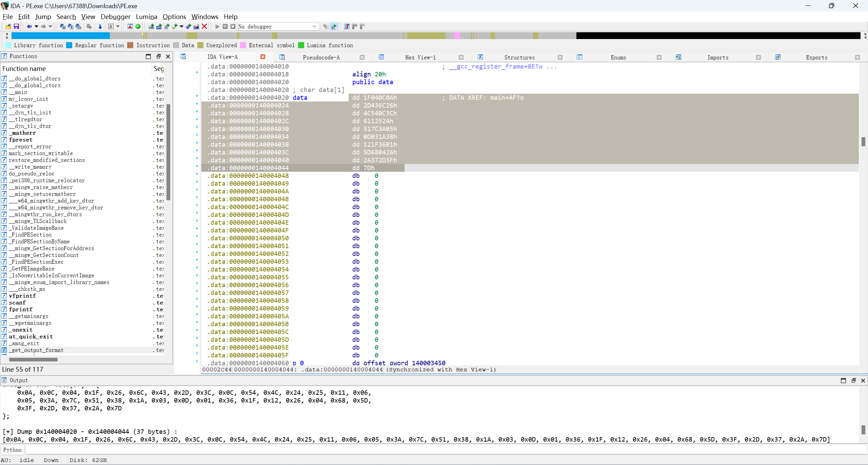The image size is (868, 465).
Task: Open the Options menu
Action: 174,17
